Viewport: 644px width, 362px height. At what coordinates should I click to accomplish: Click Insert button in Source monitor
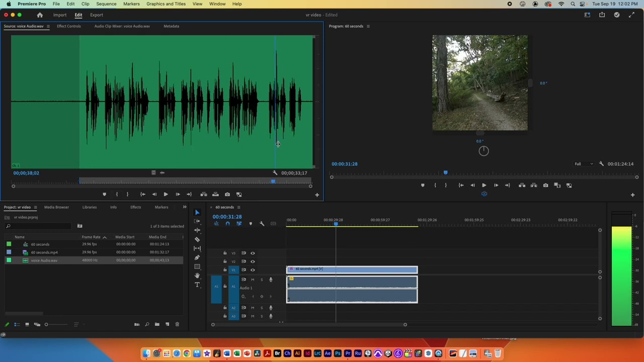204,195
